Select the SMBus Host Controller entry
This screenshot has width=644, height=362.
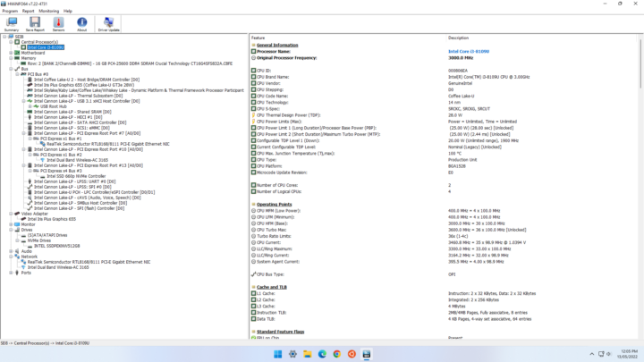coord(80,203)
